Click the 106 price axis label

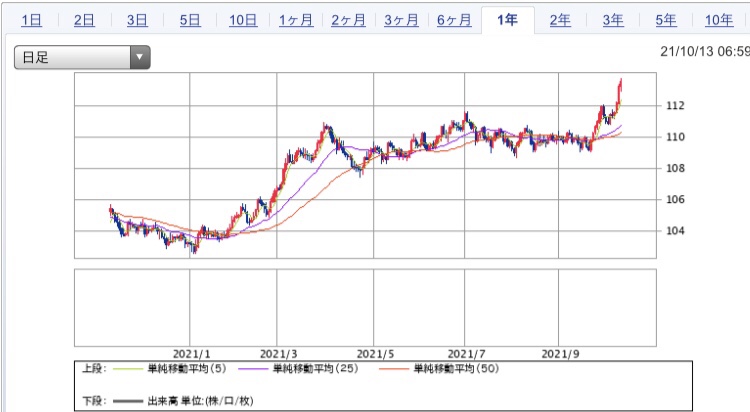(x=675, y=200)
